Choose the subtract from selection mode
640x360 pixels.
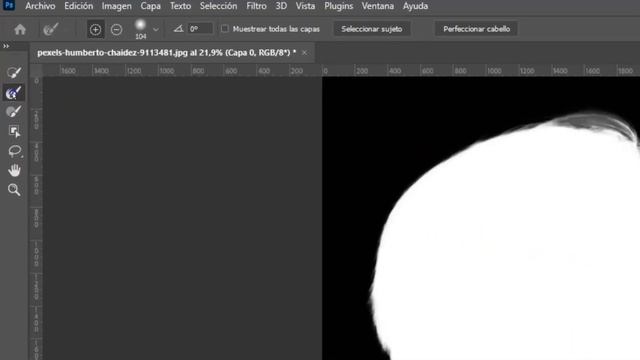116,29
